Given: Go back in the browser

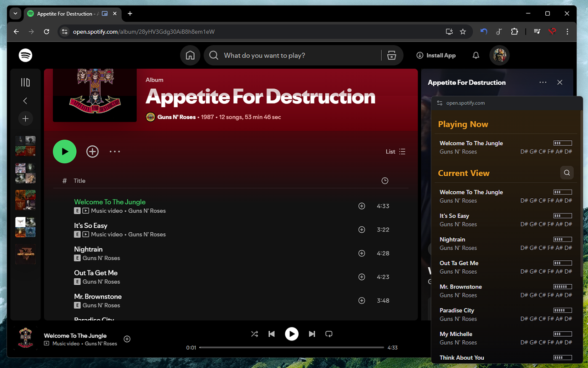Looking at the screenshot, I should pyautogui.click(x=16, y=32).
